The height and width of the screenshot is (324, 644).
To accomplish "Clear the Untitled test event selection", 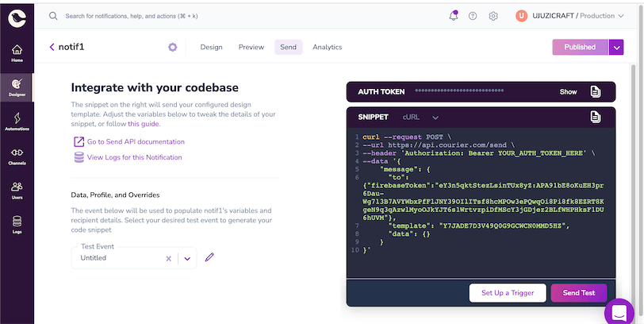I will tap(168, 258).
